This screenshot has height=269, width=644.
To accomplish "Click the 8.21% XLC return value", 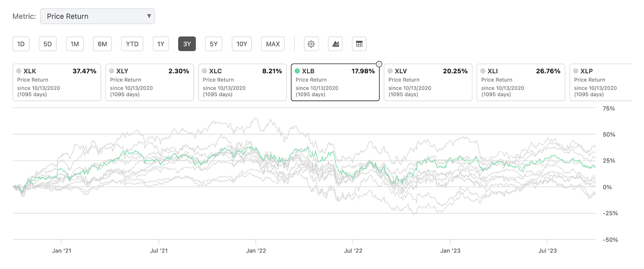I will click(x=272, y=71).
